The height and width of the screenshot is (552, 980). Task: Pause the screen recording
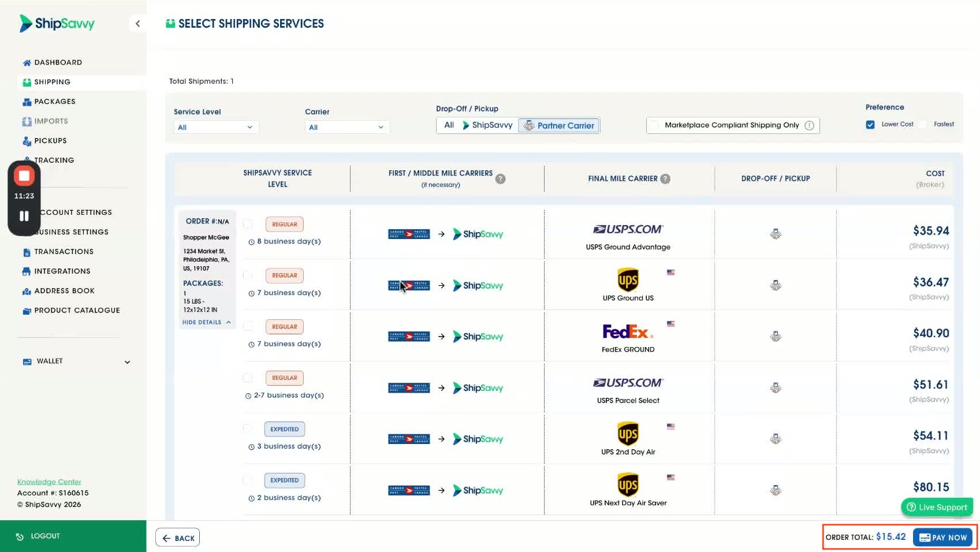[x=24, y=216]
